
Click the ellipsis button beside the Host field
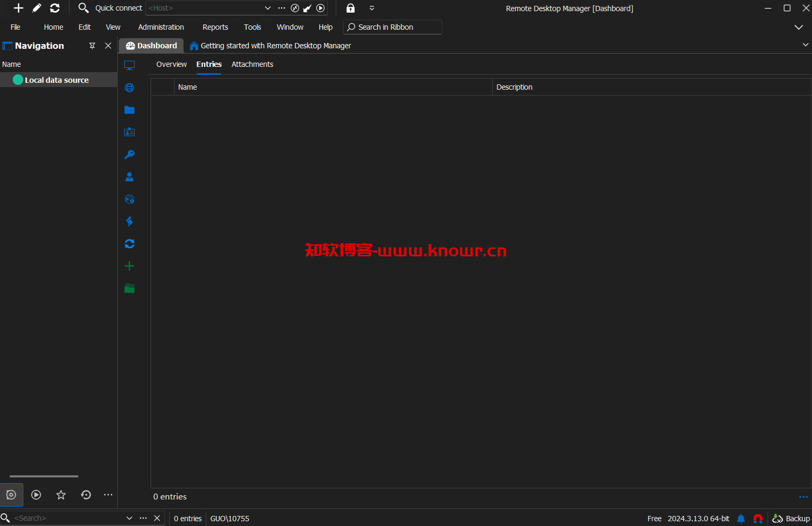click(282, 8)
